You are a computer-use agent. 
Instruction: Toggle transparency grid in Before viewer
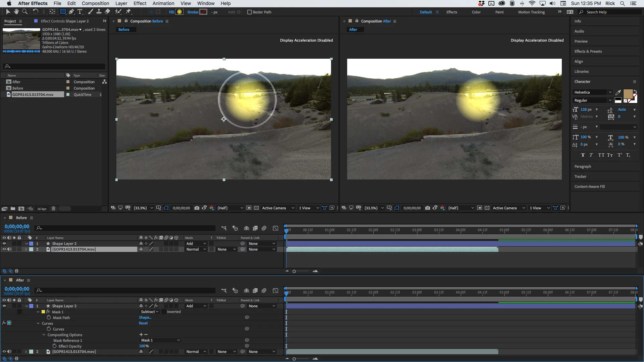tap(256, 208)
